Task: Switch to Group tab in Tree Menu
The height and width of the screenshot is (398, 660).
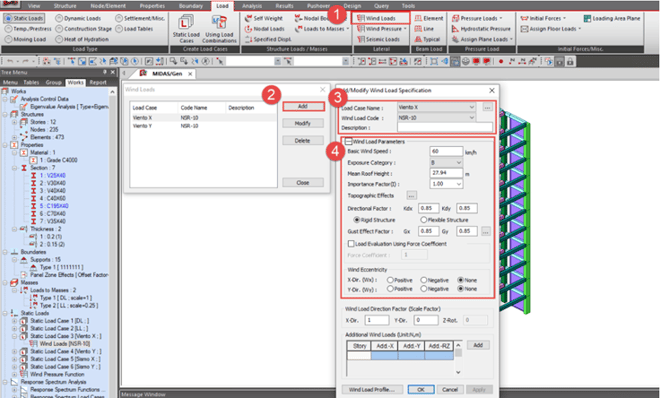Action: click(53, 82)
